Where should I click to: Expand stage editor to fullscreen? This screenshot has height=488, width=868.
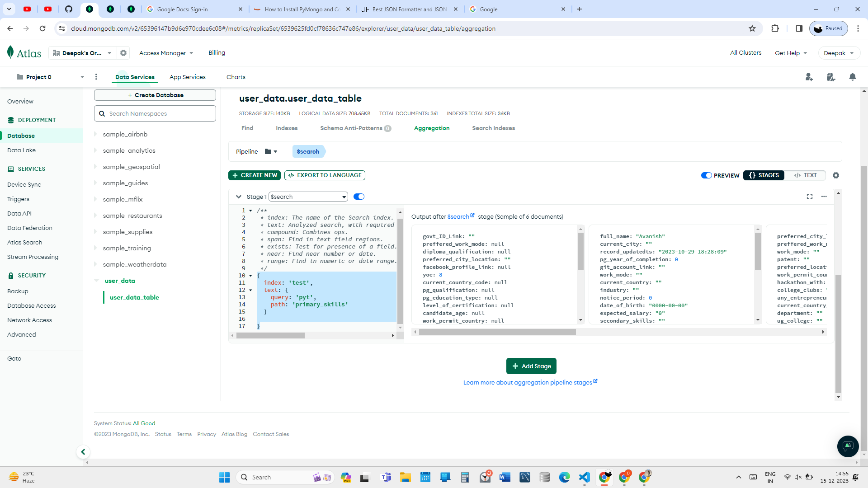click(x=810, y=197)
